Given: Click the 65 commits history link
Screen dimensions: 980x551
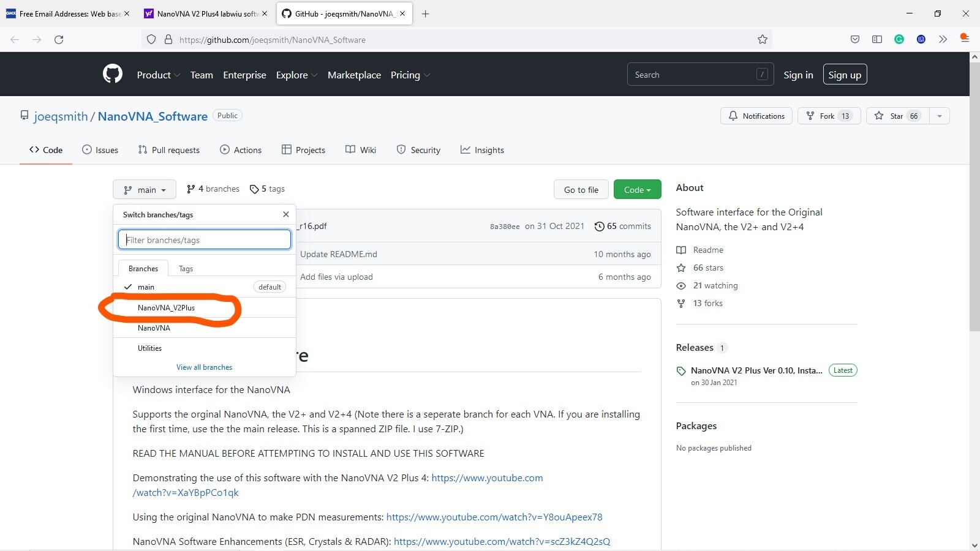Looking at the screenshot, I should (x=623, y=226).
